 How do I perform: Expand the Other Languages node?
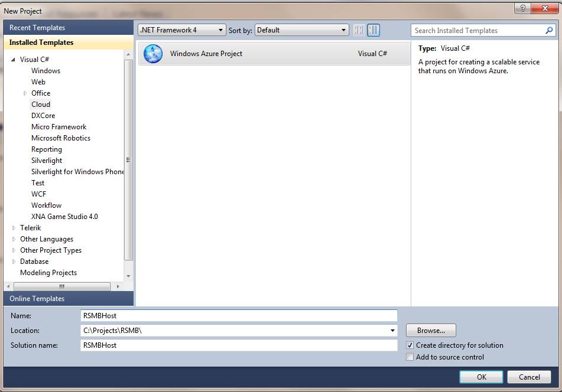point(14,239)
